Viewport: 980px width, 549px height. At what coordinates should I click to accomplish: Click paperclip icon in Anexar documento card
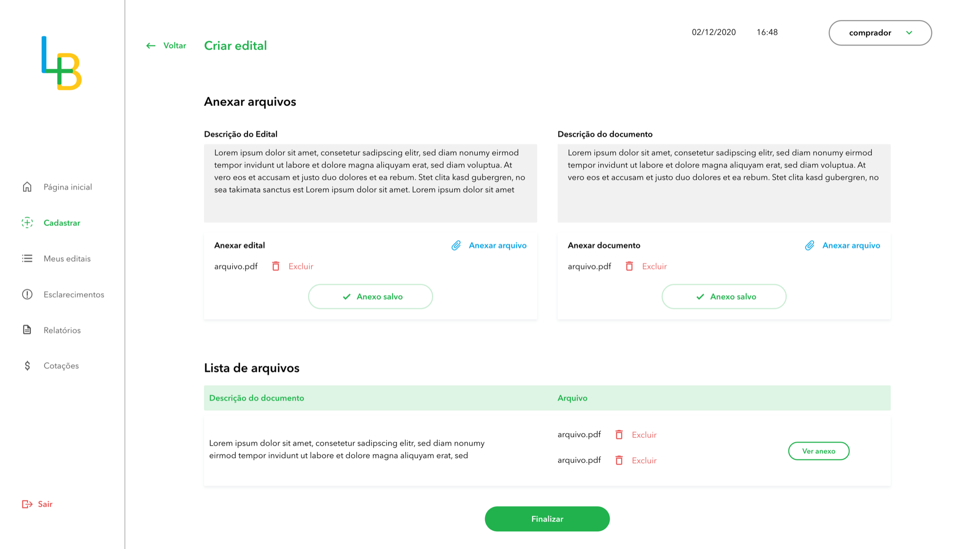pyautogui.click(x=809, y=246)
